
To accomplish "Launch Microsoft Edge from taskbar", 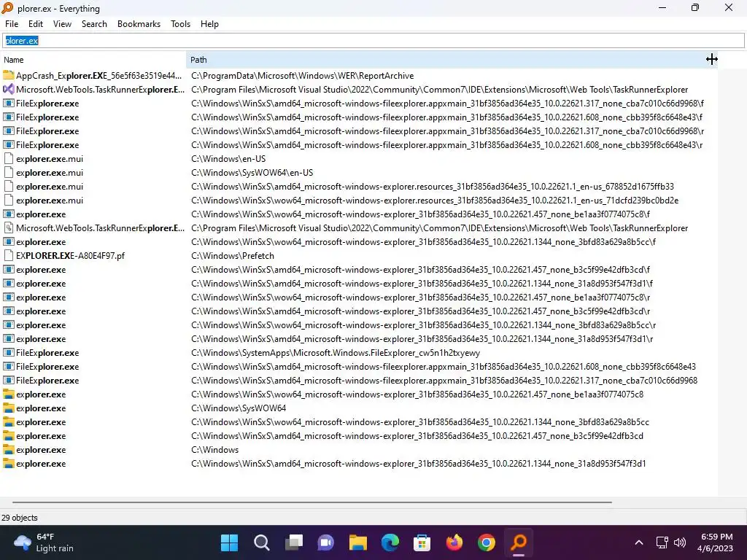I will pos(390,542).
